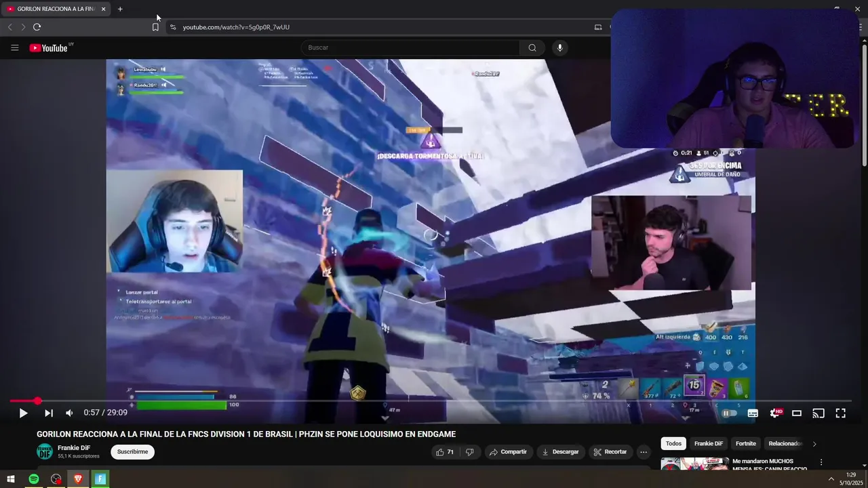Viewport: 868px width, 488px height.
Task: Open OBS Studio from taskbar
Action: pyautogui.click(x=56, y=479)
